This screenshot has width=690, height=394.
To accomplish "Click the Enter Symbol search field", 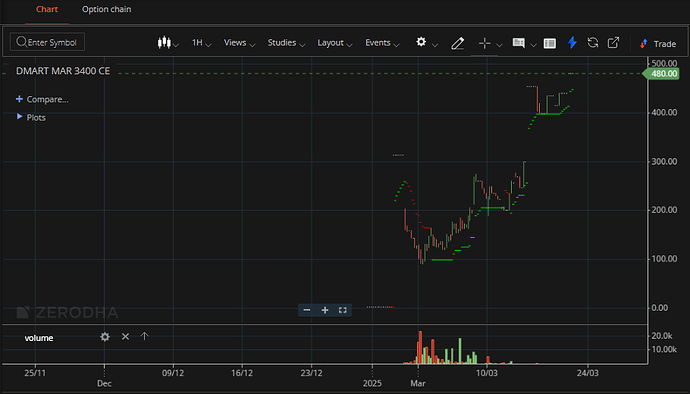I will 48,42.
